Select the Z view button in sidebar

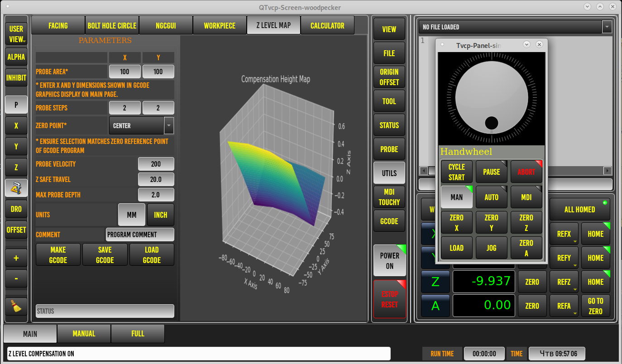[x=16, y=167]
